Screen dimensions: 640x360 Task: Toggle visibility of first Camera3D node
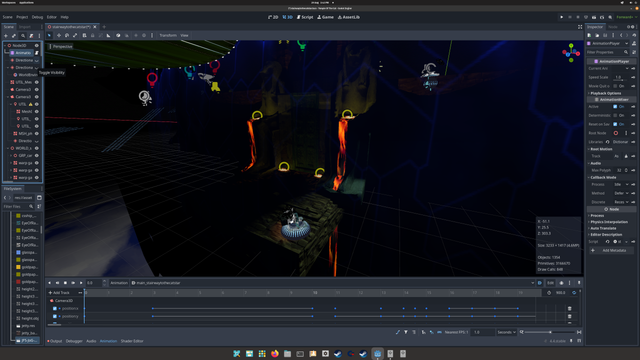coord(36,89)
